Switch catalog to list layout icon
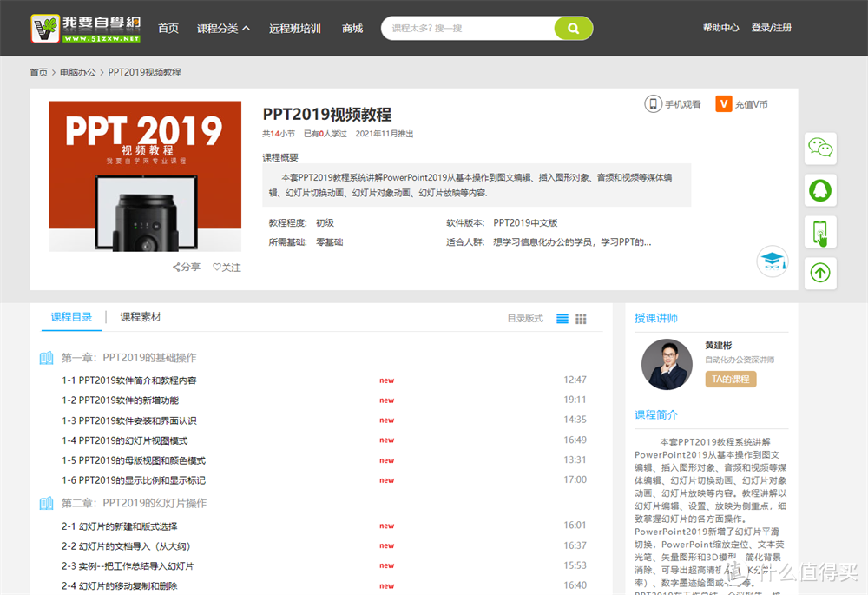The image size is (868, 595). (x=562, y=319)
